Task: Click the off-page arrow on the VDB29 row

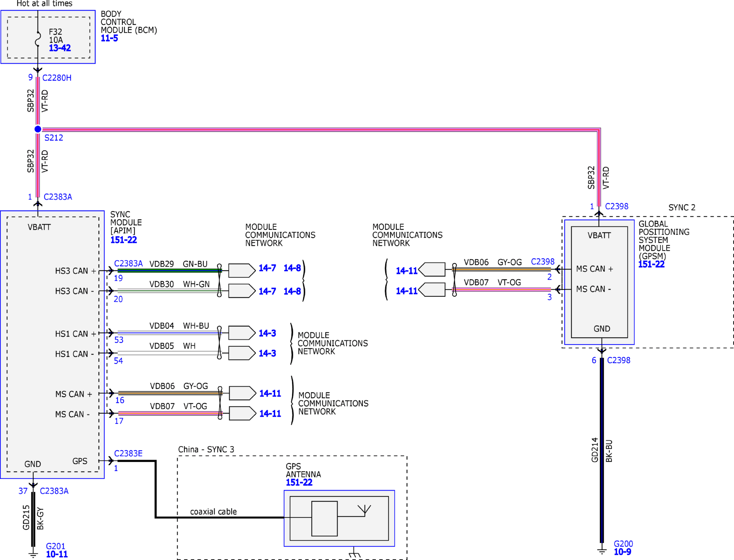Action: tap(242, 271)
